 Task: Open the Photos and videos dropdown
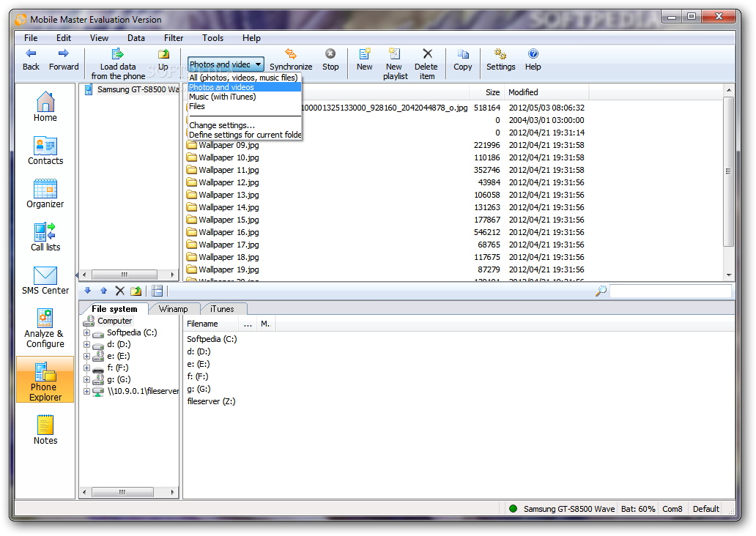pos(226,64)
